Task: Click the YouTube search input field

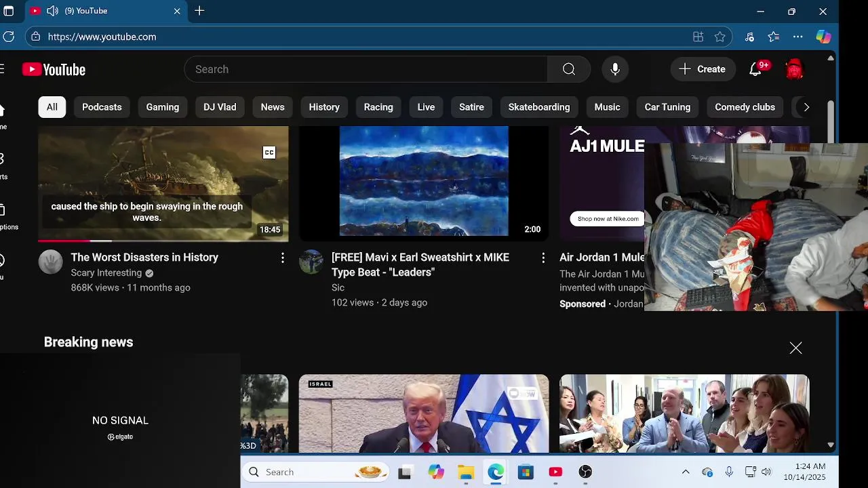Action: point(366,69)
